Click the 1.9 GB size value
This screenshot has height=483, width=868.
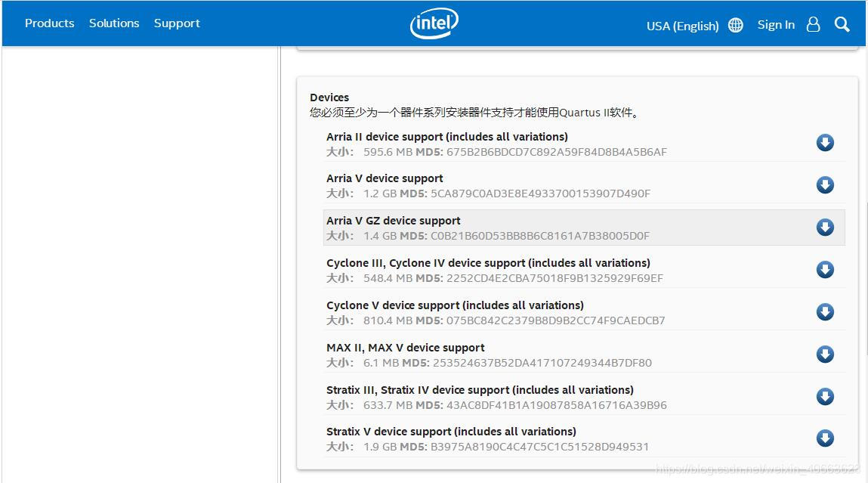tap(380, 447)
